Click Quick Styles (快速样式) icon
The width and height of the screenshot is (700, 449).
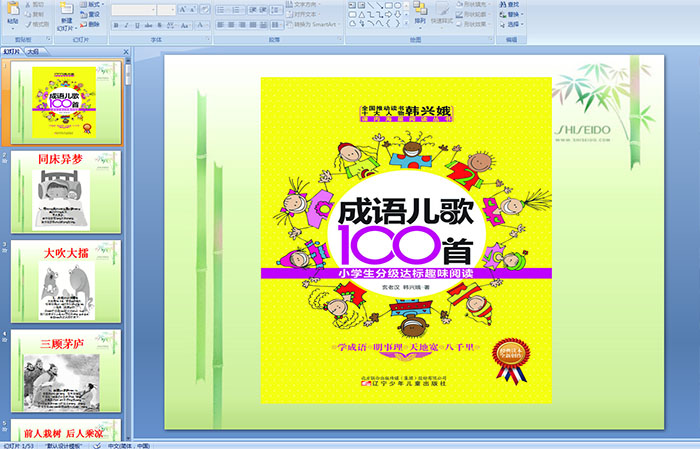442,10
